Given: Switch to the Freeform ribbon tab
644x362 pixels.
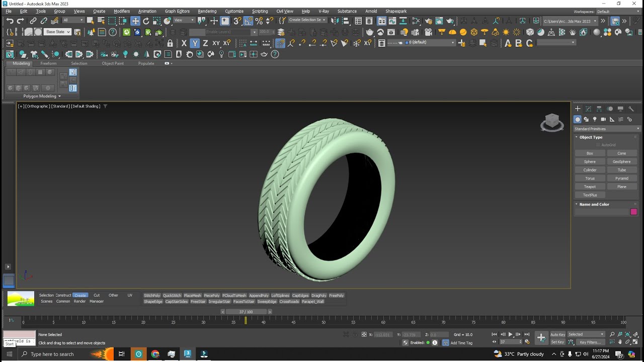Looking at the screenshot, I should (48, 63).
